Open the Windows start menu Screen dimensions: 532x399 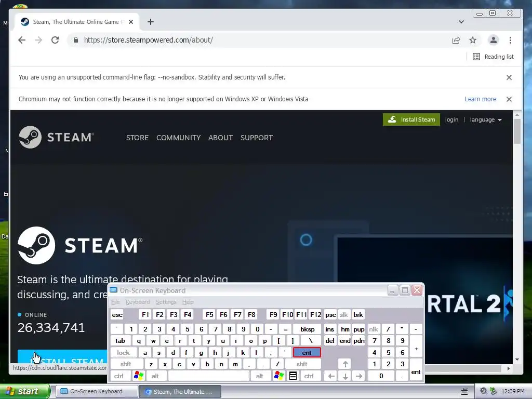coord(24,391)
